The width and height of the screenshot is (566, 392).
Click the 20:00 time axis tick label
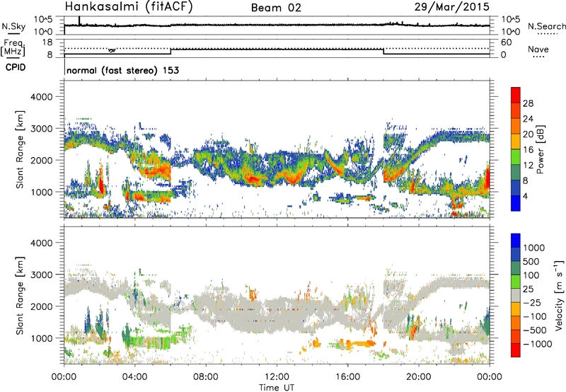coord(419,377)
